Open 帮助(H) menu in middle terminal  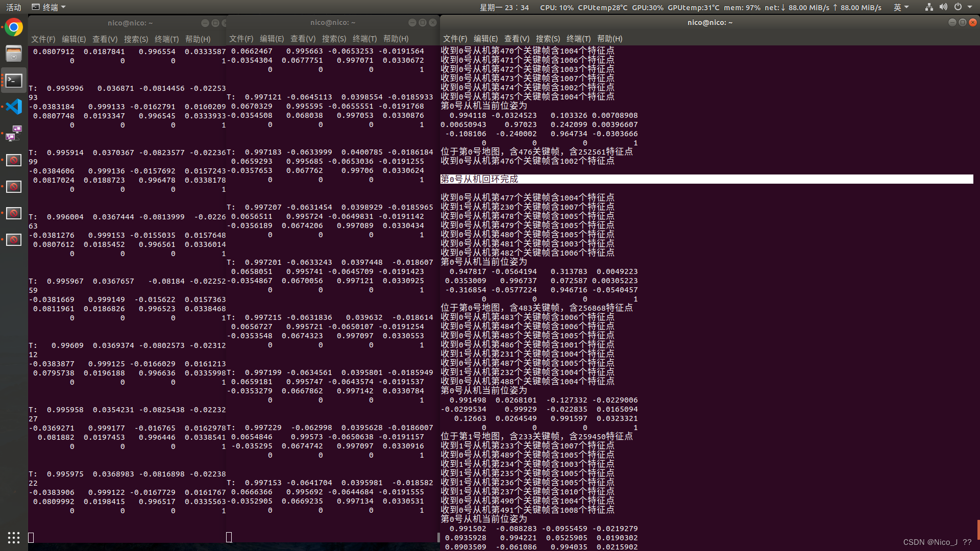tap(396, 38)
